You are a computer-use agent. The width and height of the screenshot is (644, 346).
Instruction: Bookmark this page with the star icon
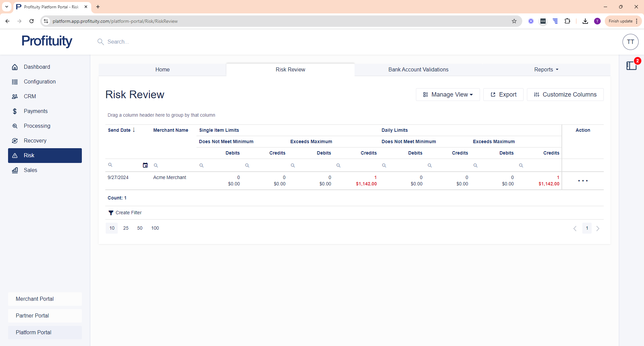(x=514, y=21)
